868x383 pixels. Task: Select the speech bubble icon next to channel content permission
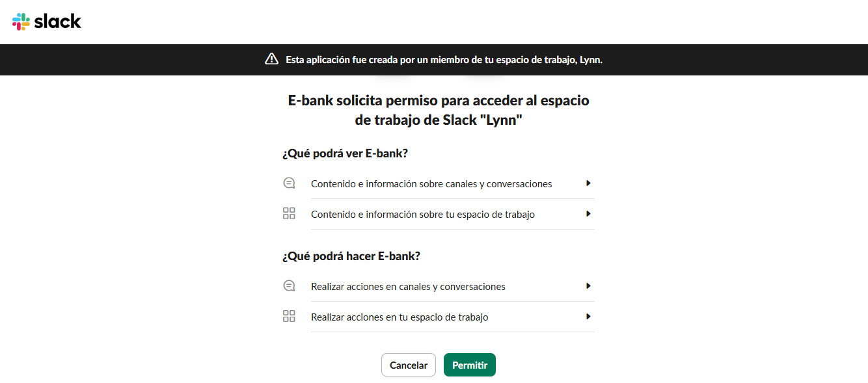point(289,183)
